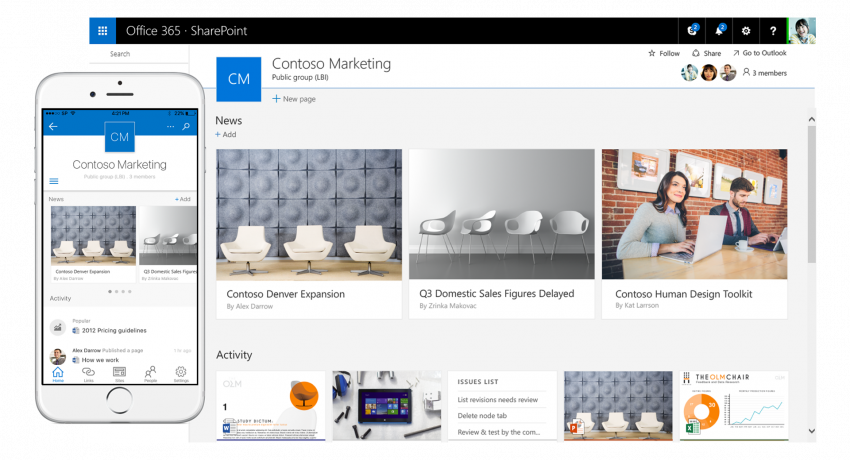Tap the phone Contoso Denver Expansion card
The height and width of the screenshot is (460, 850).
point(93,244)
